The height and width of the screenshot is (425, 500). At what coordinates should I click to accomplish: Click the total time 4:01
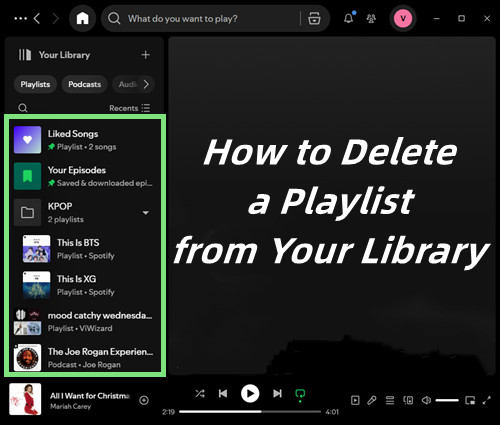332,412
